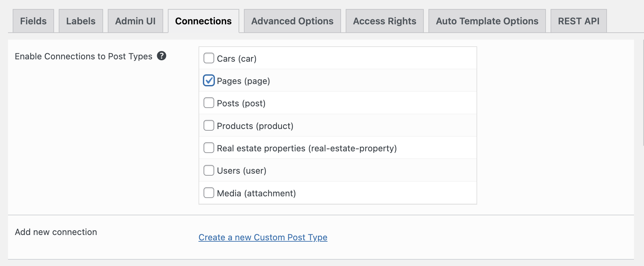The image size is (644, 266).
Task: Click the vertical scrollbar on the right edge
Action: (643, 93)
